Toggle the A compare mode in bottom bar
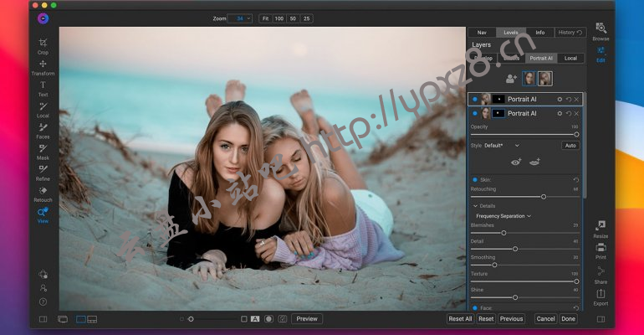 pyautogui.click(x=255, y=319)
